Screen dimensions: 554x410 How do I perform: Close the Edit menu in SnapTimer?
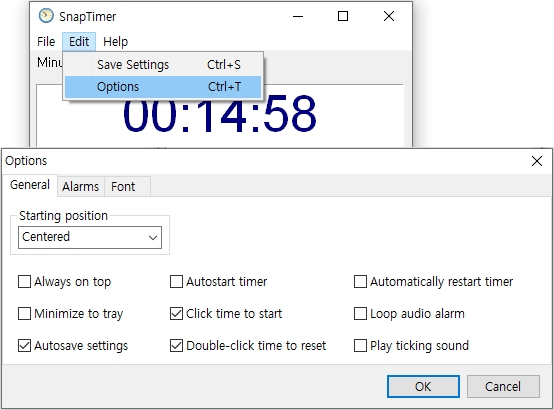[79, 41]
